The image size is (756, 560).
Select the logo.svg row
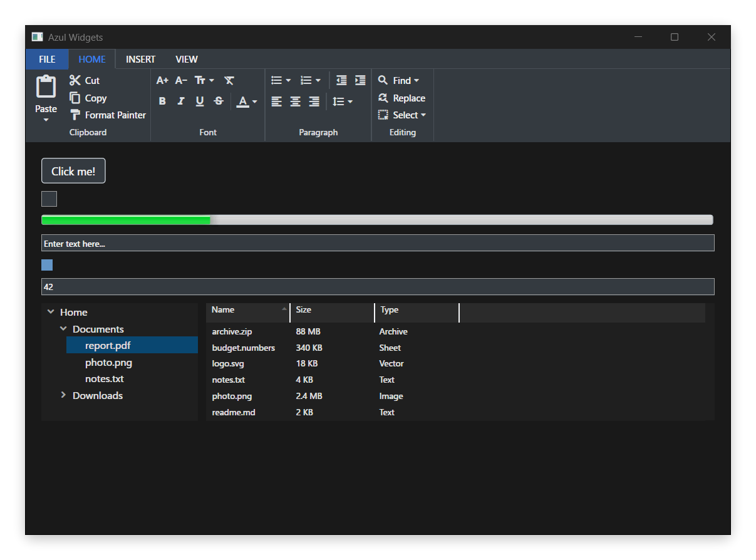tap(456, 363)
